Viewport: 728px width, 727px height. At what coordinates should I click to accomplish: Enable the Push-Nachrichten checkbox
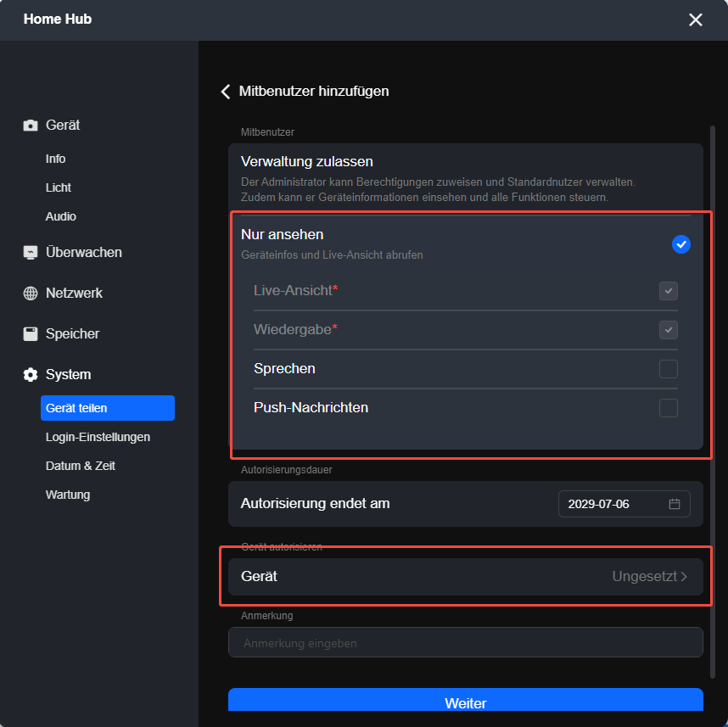669,408
